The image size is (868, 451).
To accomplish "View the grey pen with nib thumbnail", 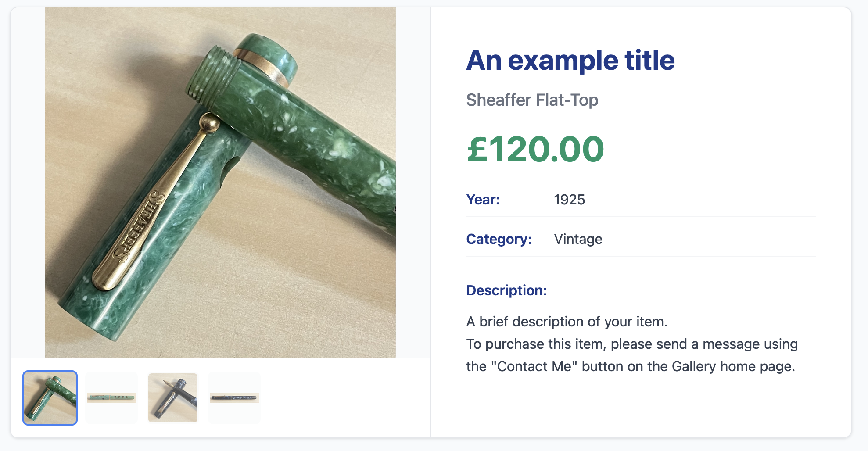I will [173, 398].
